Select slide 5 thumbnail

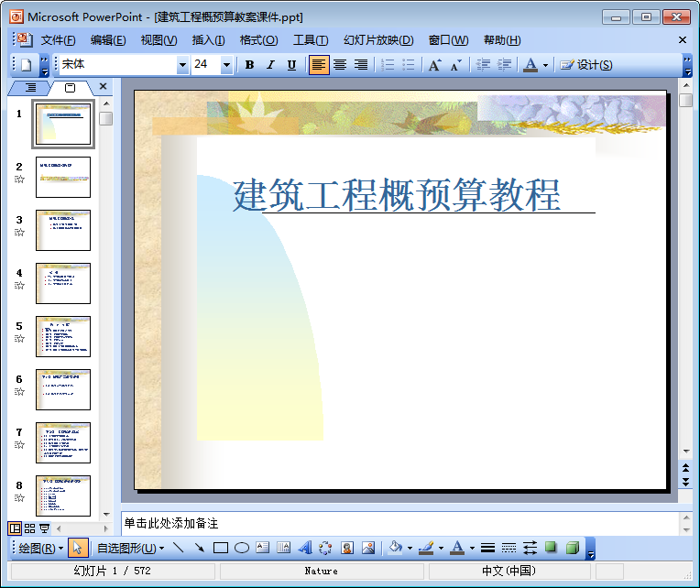[63, 336]
